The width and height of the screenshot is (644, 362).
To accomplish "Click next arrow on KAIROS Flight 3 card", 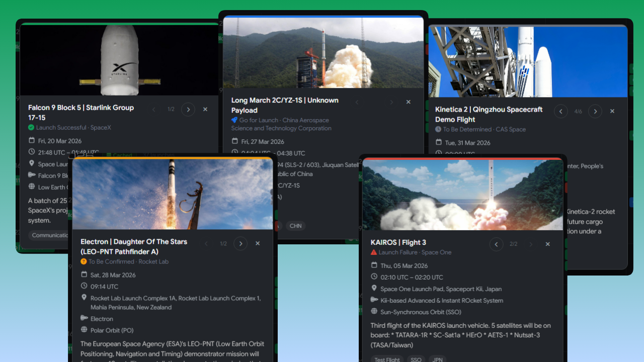I will [531, 244].
